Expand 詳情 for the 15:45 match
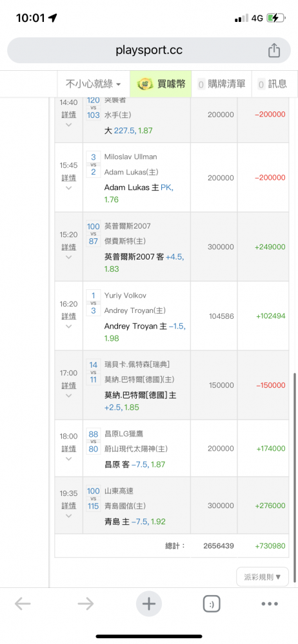 (69, 182)
